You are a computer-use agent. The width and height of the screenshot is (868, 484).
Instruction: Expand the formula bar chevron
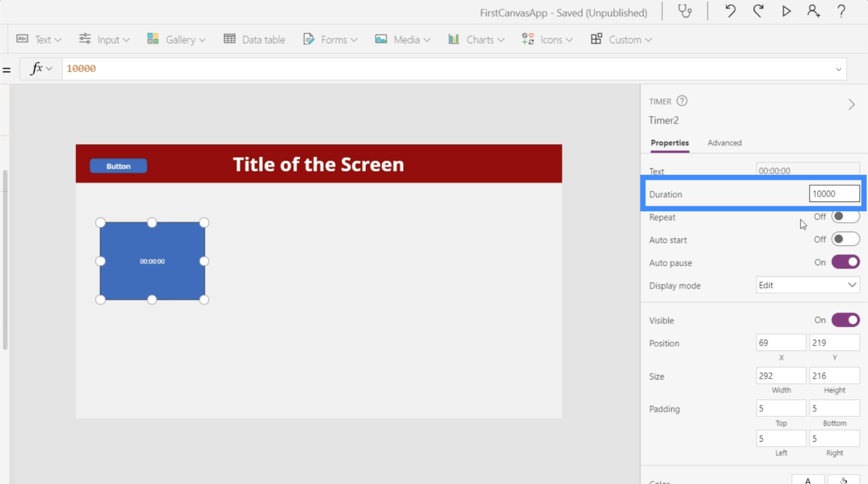pyautogui.click(x=839, y=69)
